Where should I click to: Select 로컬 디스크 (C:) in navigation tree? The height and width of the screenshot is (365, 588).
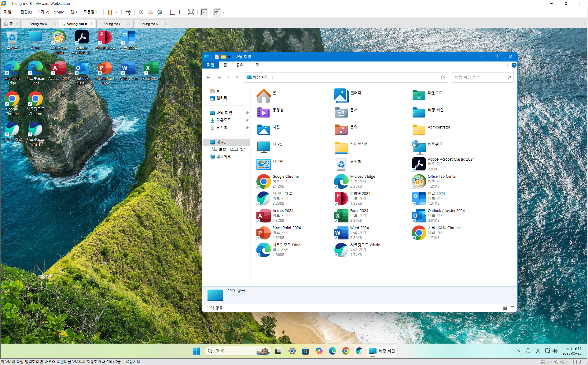232,149
